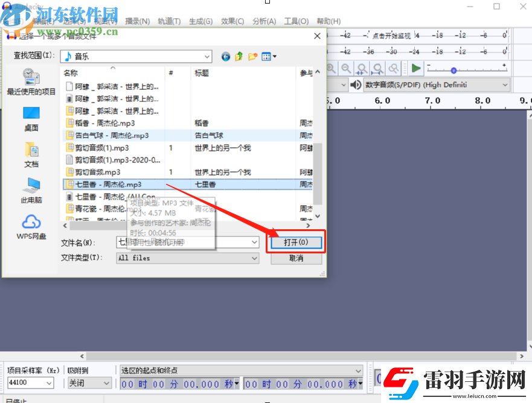Open the view menu icon in dialog toolbar

tap(269, 57)
